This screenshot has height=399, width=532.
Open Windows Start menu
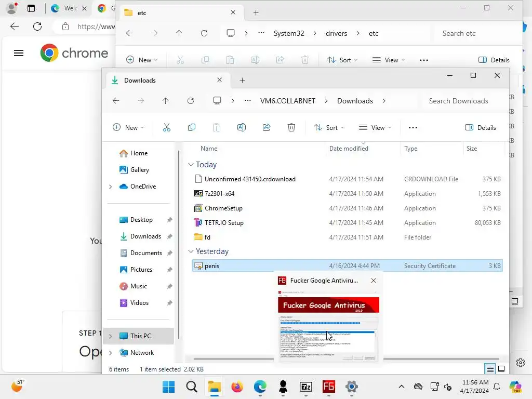[x=169, y=387]
